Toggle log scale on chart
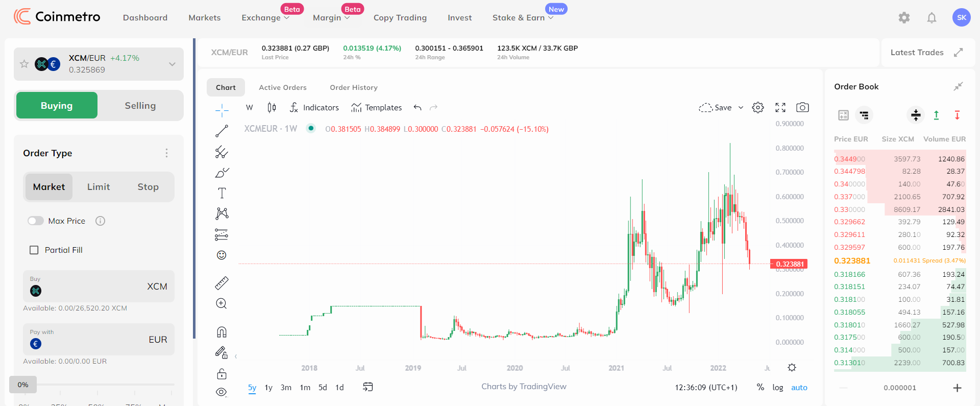The image size is (980, 406). (x=778, y=387)
